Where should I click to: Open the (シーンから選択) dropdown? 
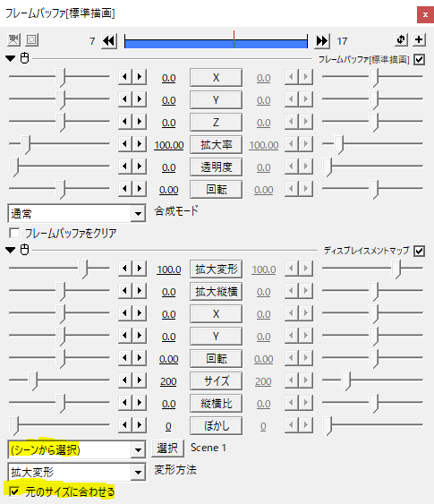[76, 449]
